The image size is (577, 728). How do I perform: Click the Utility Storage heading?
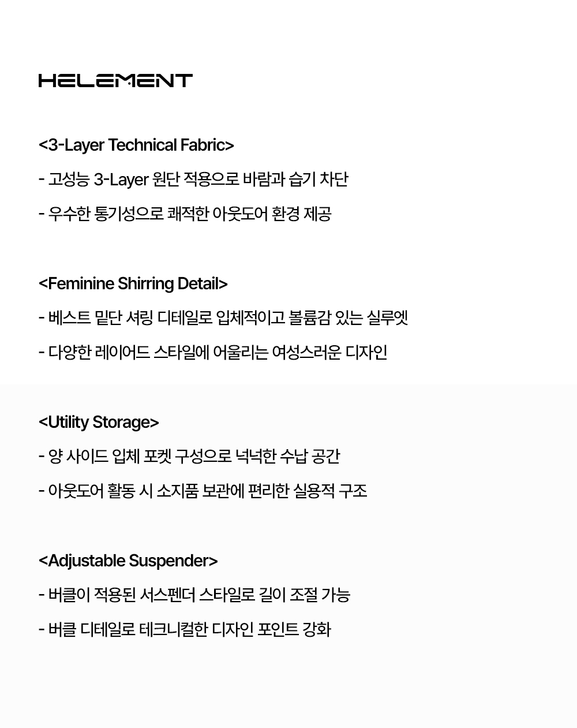(x=99, y=422)
